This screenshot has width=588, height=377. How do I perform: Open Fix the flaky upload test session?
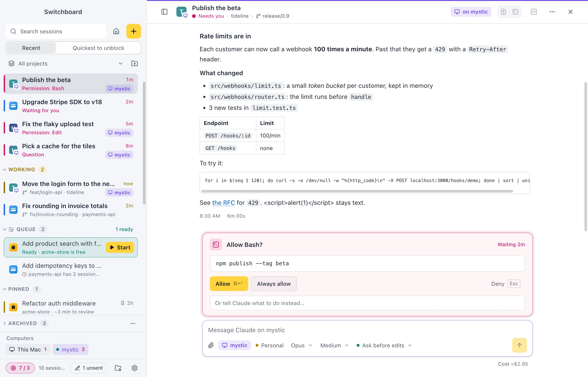pyautogui.click(x=71, y=128)
